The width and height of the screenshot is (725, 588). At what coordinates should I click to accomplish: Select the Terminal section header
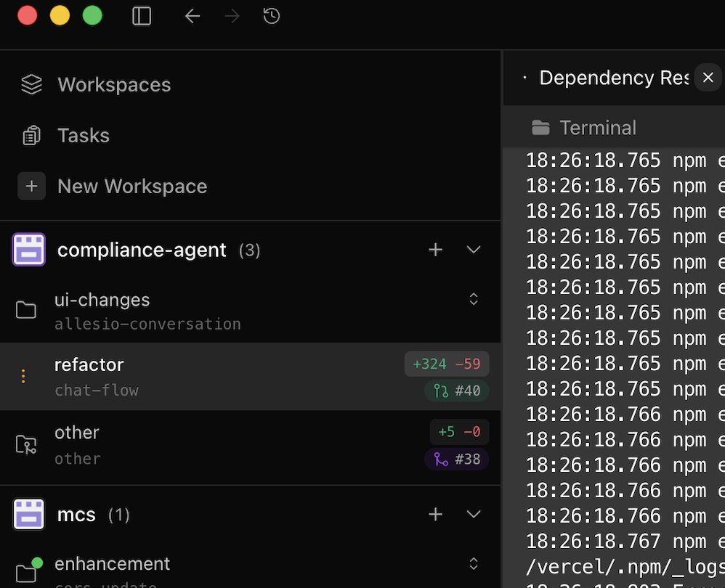[598, 126]
